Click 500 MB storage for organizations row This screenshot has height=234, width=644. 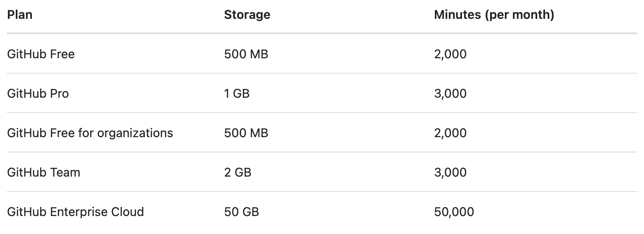coord(246,133)
